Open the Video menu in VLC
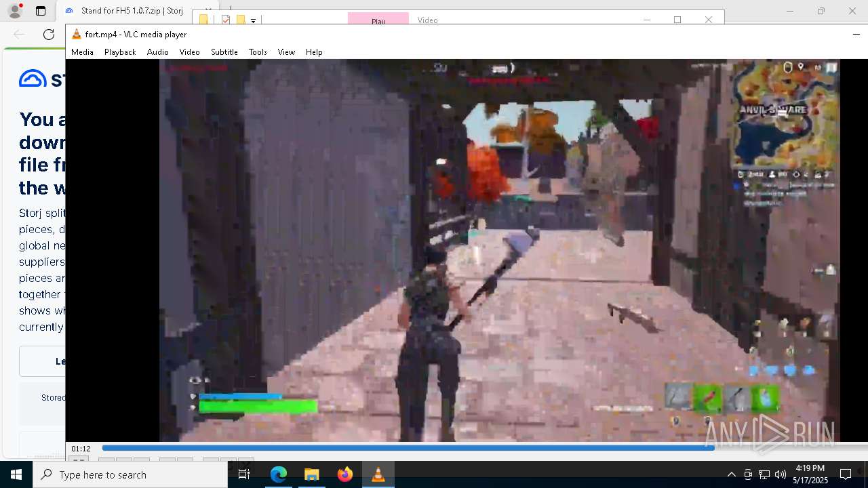 pyautogui.click(x=189, y=52)
